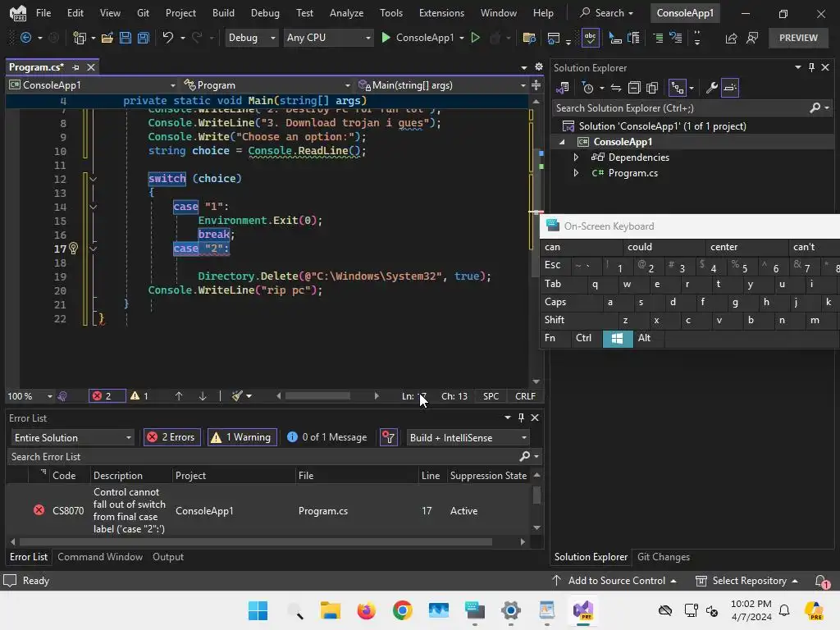Open the Build + IntelliSense dropdown

click(468, 438)
